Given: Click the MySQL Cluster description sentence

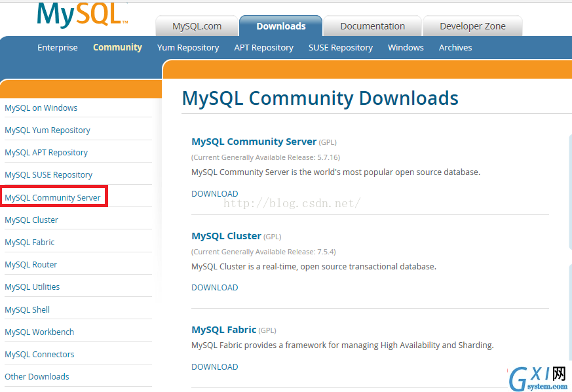Looking at the screenshot, I should pos(314,267).
